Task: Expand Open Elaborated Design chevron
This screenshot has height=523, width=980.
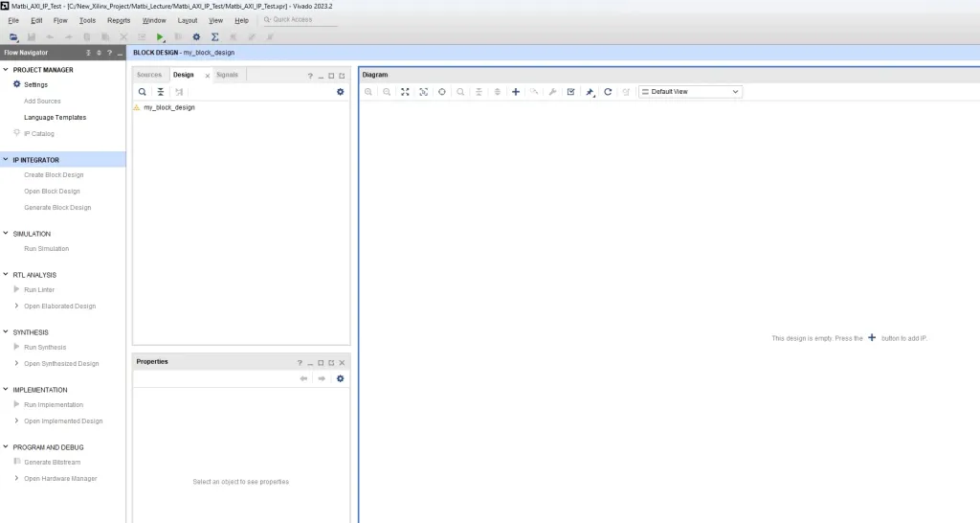Action: pos(16,306)
